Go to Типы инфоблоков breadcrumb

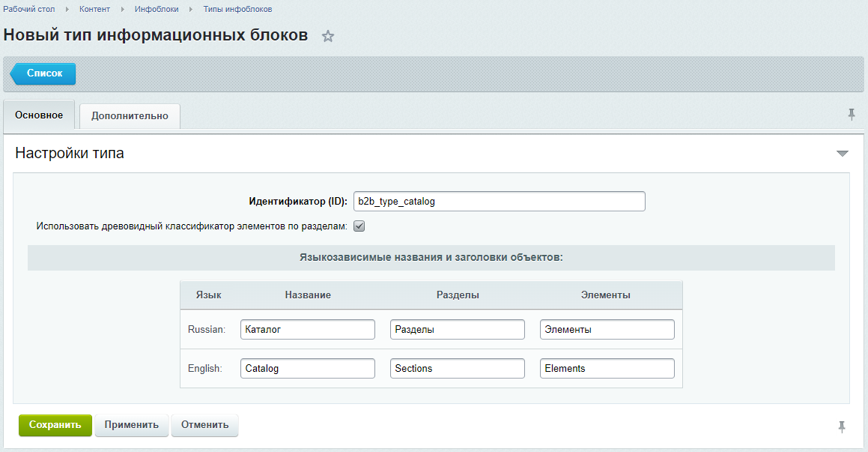[x=237, y=10]
